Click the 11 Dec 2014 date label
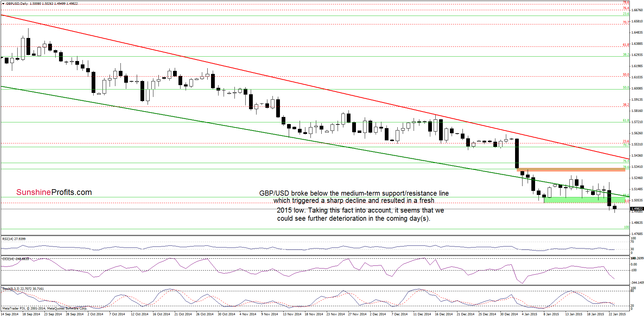This screenshot has height=317, width=644. (x=422, y=314)
